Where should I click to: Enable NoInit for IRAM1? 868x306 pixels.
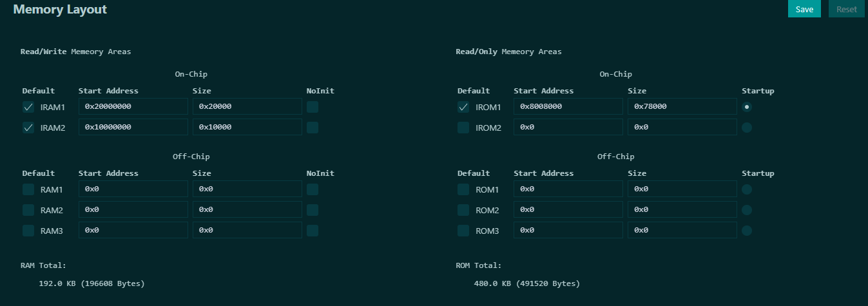313,107
